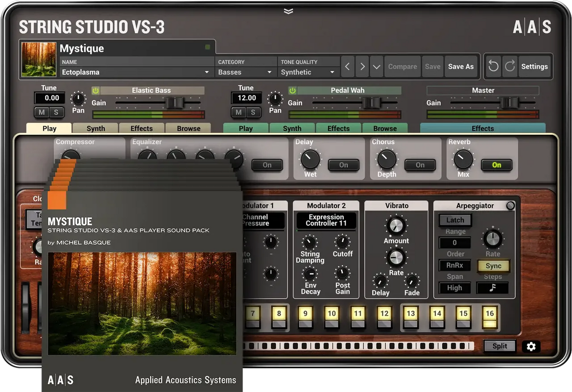Click the Undo arrow icon
Screen dimensions: 572x392
tap(493, 67)
